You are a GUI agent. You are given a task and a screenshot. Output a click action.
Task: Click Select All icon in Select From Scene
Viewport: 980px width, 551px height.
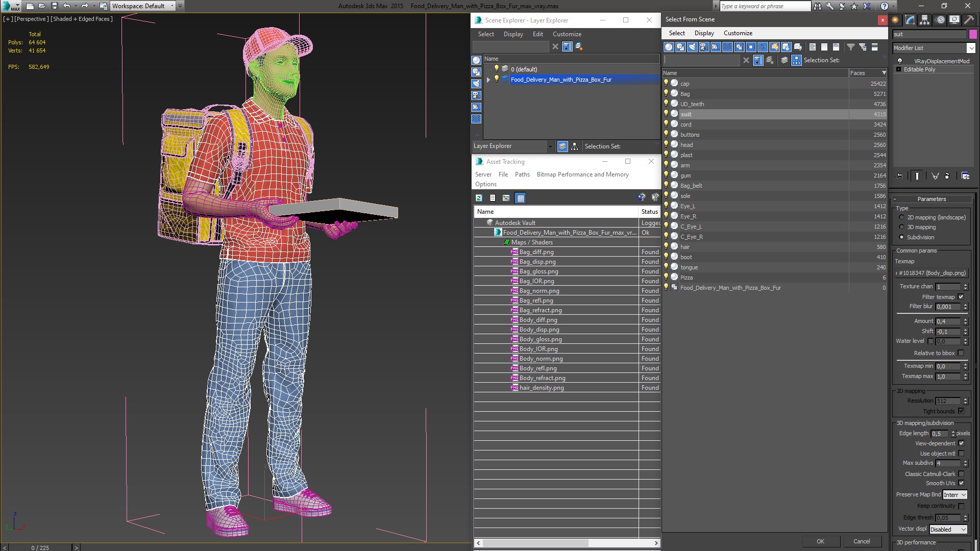tap(813, 47)
